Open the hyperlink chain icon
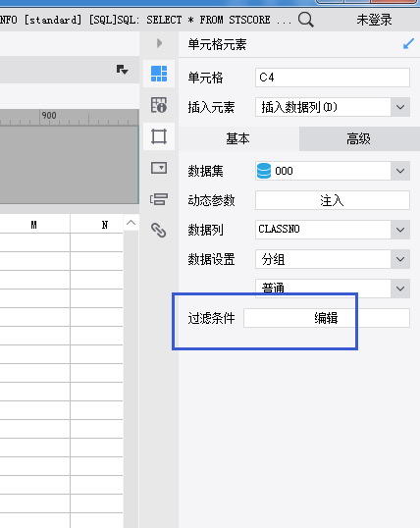This screenshot has width=420, height=528. click(x=159, y=231)
